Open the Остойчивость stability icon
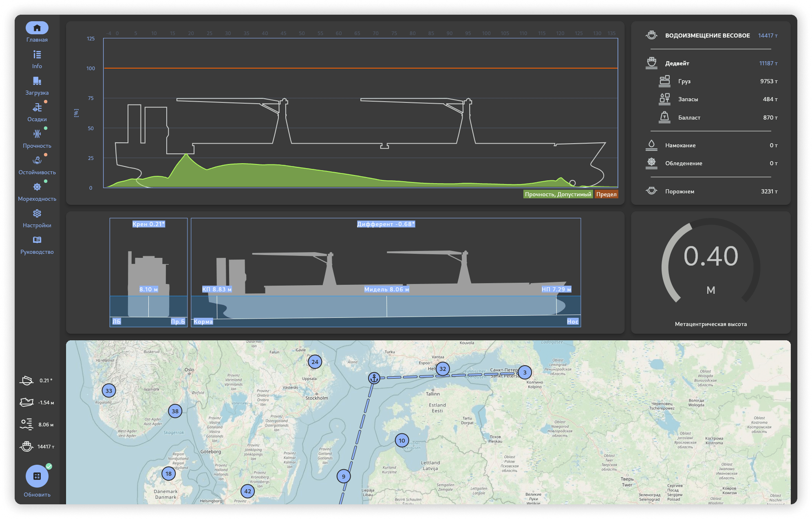Image resolution: width=812 pixels, height=519 pixels. click(37, 161)
